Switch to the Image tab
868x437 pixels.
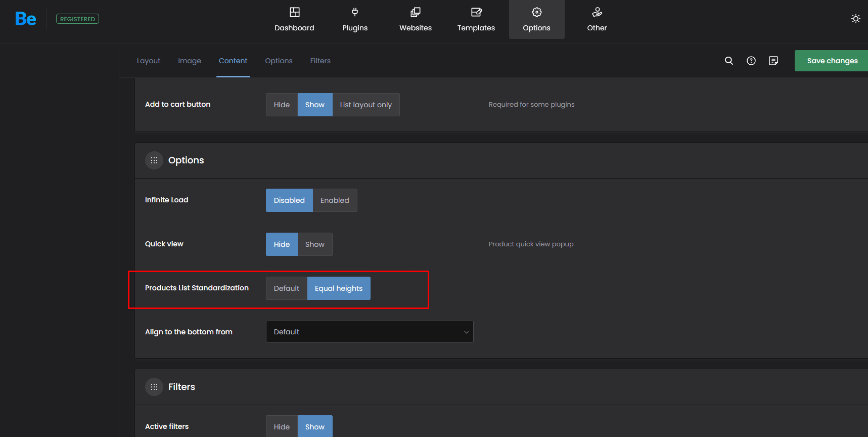click(190, 61)
